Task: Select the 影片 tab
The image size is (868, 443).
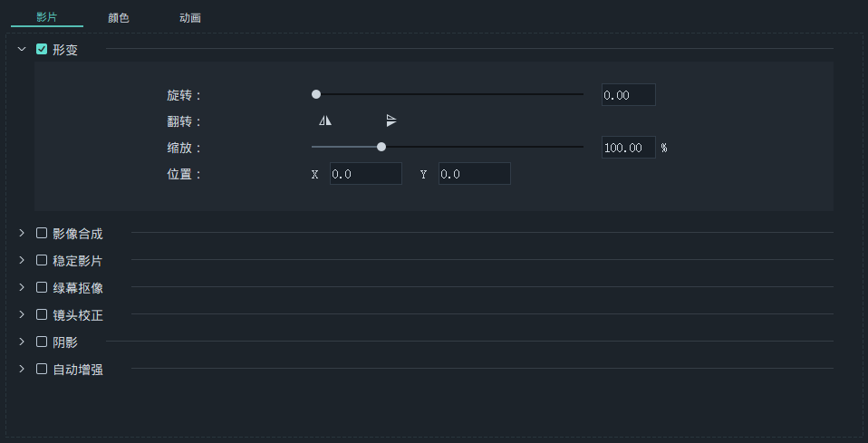Action: pyautogui.click(x=47, y=17)
